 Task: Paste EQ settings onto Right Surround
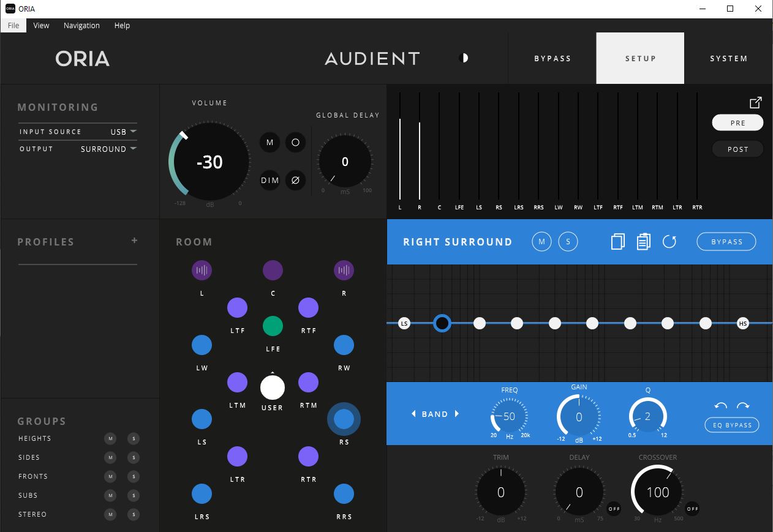[643, 241]
